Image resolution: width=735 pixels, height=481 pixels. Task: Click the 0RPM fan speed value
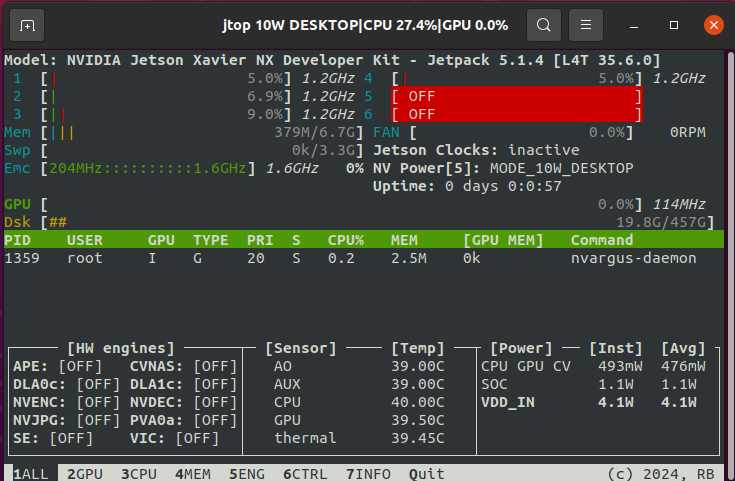(x=688, y=132)
